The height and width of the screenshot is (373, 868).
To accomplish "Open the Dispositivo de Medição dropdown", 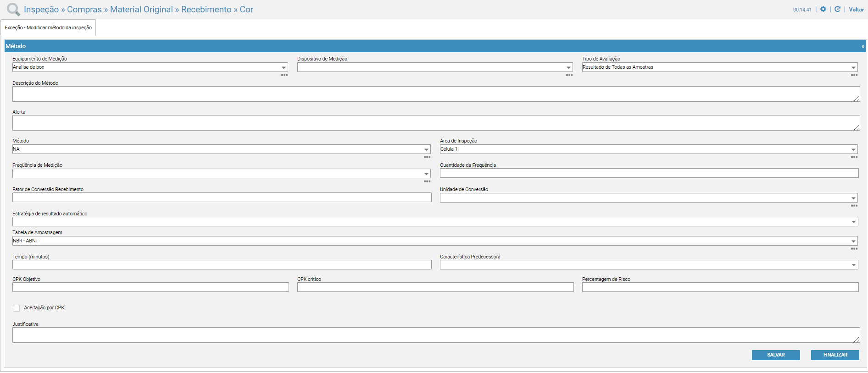I will tap(435, 67).
